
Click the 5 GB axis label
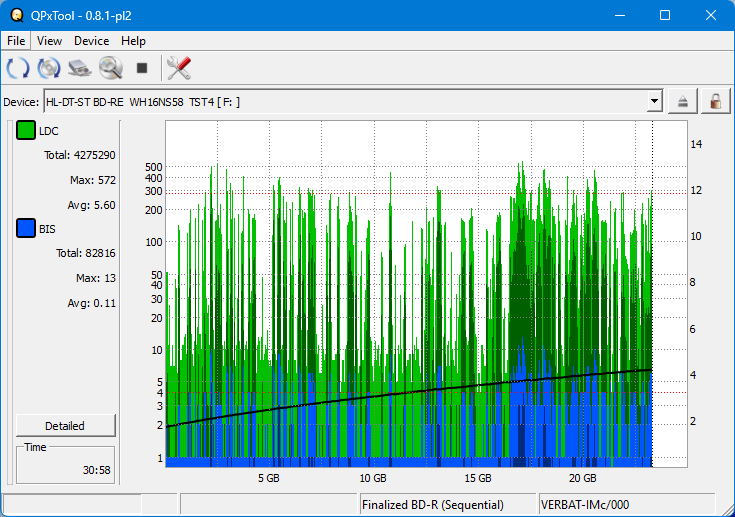[269, 478]
